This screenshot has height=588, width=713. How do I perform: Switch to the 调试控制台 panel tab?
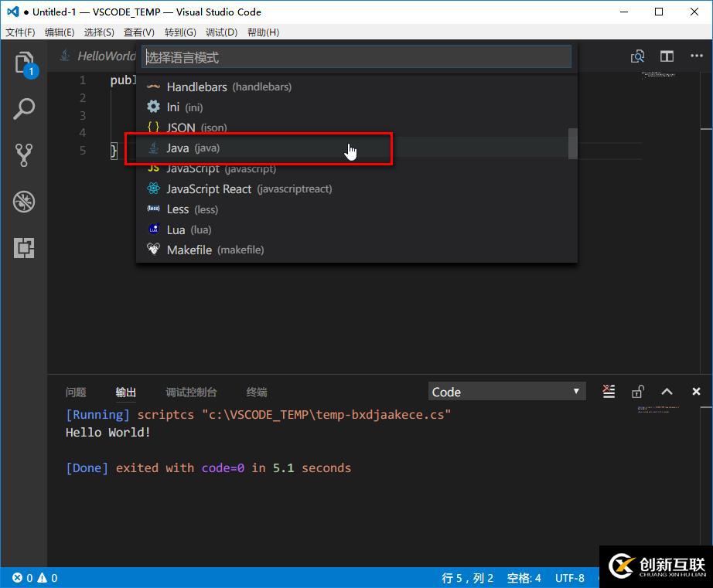pyautogui.click(x=192, y=393)
